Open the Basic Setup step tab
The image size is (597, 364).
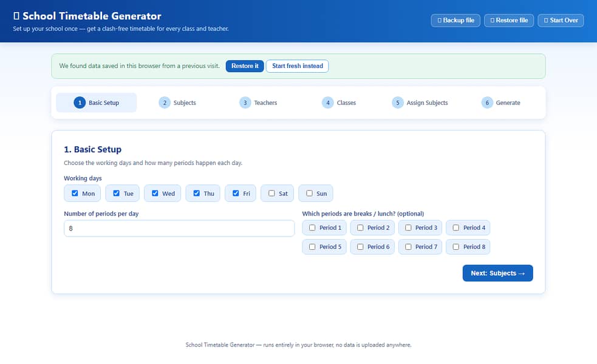[x=97, y=103]
